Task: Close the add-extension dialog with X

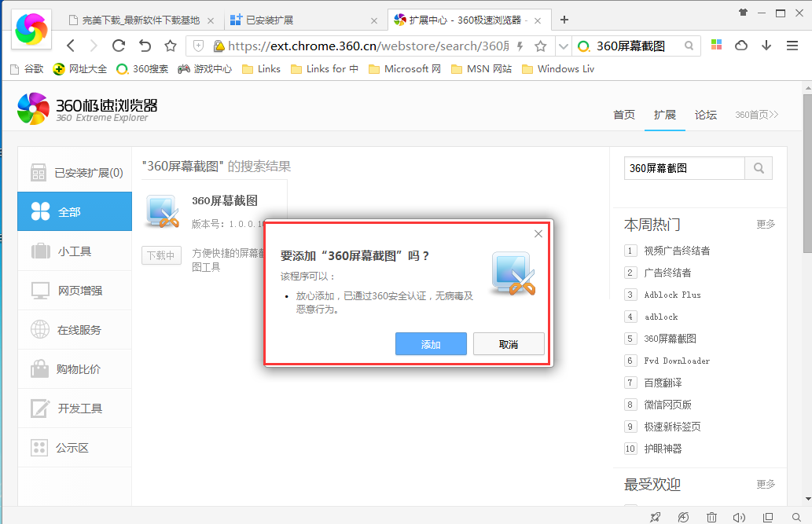Action: (x=538, y=233)
